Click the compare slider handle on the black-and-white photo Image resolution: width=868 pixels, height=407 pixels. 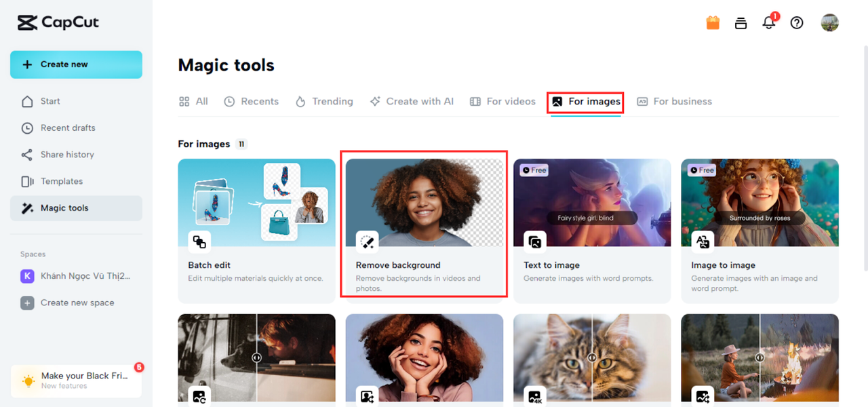pos(257,357)
